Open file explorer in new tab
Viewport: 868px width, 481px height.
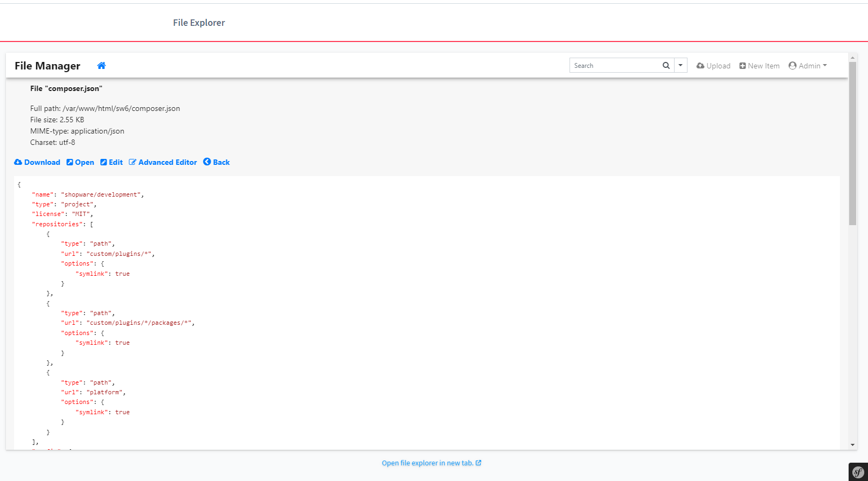pyautogui.click(x=432, y=463)
